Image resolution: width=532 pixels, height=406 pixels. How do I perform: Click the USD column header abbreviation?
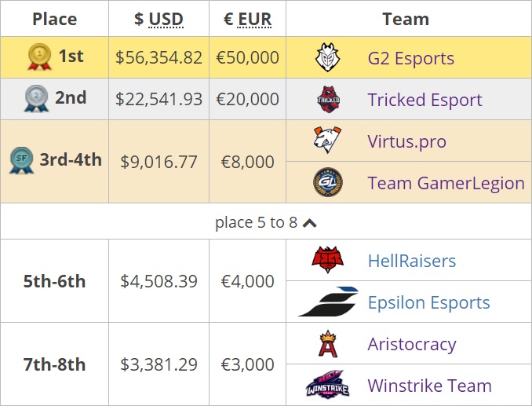click(166, 19)
